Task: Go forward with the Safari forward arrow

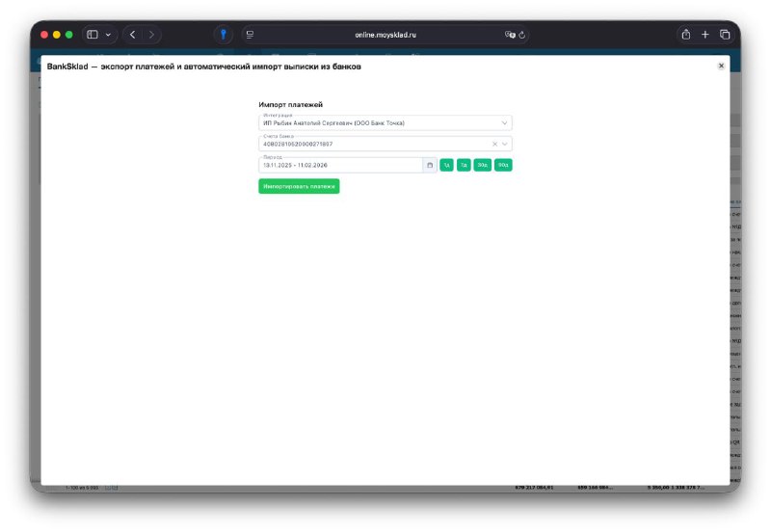Action: [x=151, y=35]
